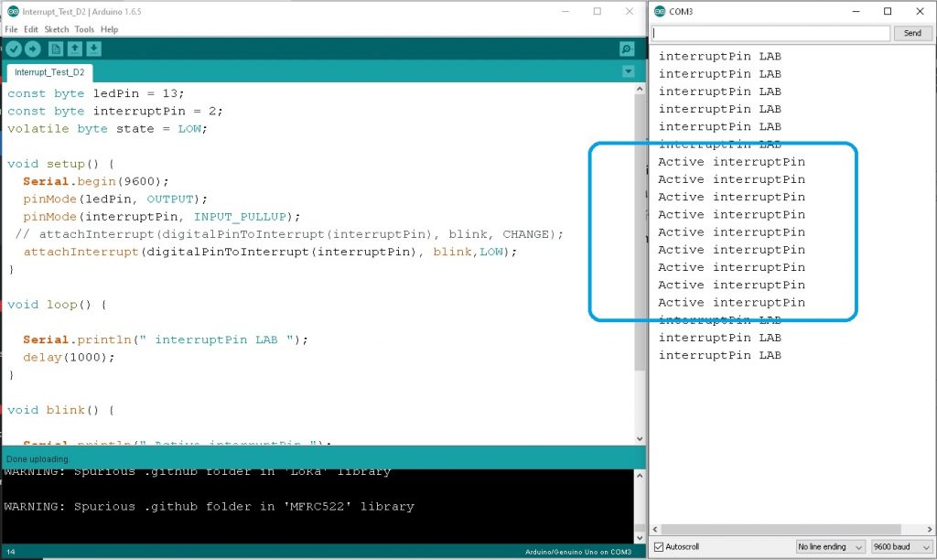Click the line number 14 in status bar

coord(11,553)
